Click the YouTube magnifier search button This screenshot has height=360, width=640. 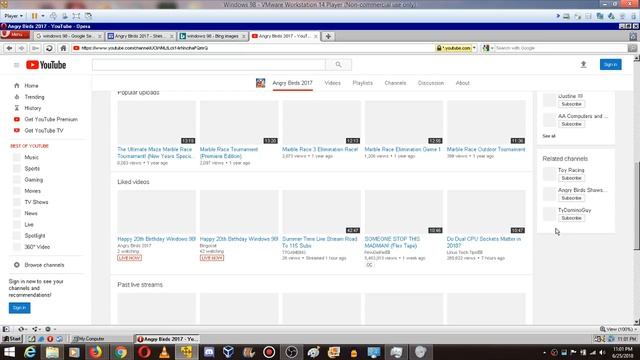(x=338, y=64)
